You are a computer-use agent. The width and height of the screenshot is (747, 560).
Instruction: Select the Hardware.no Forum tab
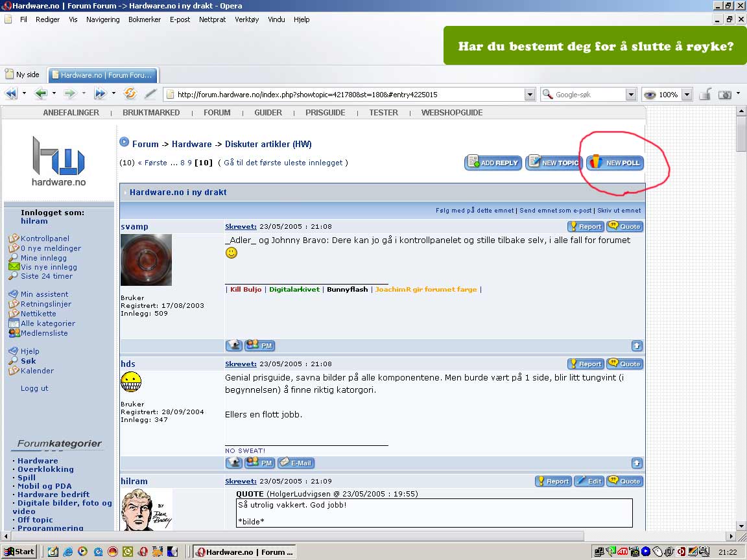click(x=102, y=75)
